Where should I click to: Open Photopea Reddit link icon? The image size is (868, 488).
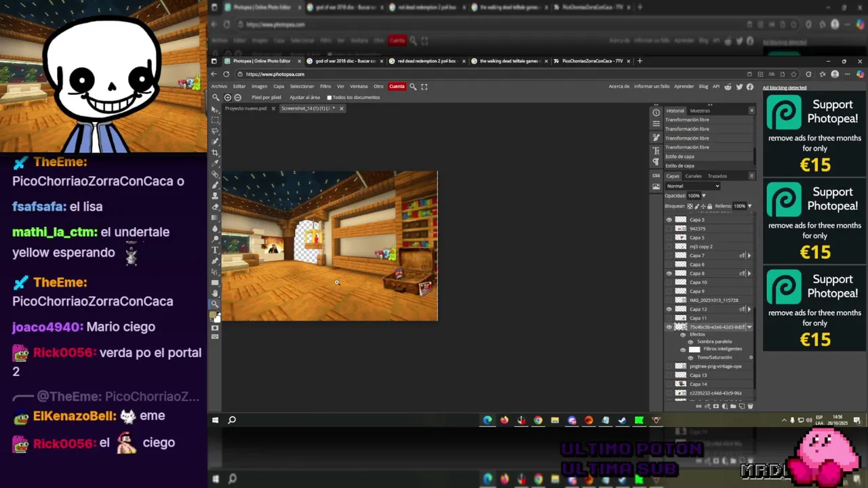(x=728, y=87)
